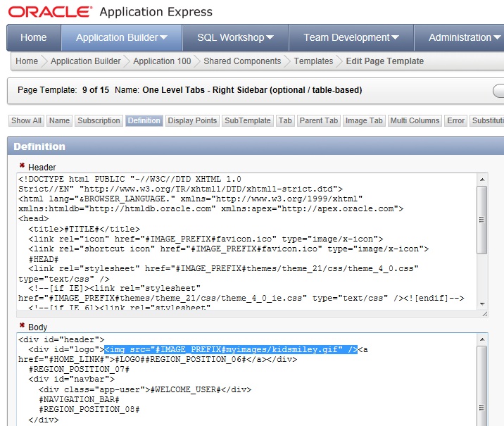This screenshot has width=504, height=426.
Task: Go to the Application 100 breadcrumb
Action: [162, 61]
